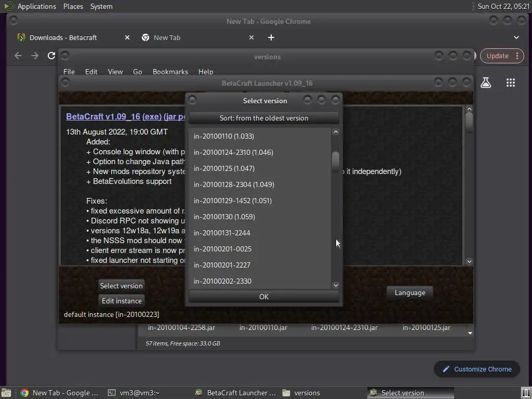The image size is (532, 399).
Task: Open Bookmarks menu in versions window
Action: [170, 72]
